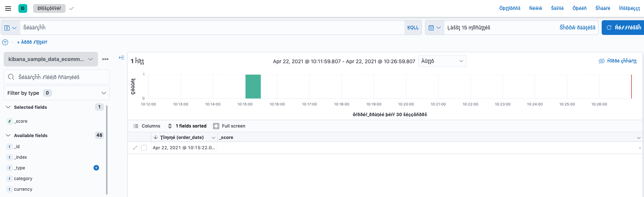Open the Discover breadcrumb dropdown chevron
The image size is (644, 197).
[x=71, y=8]
